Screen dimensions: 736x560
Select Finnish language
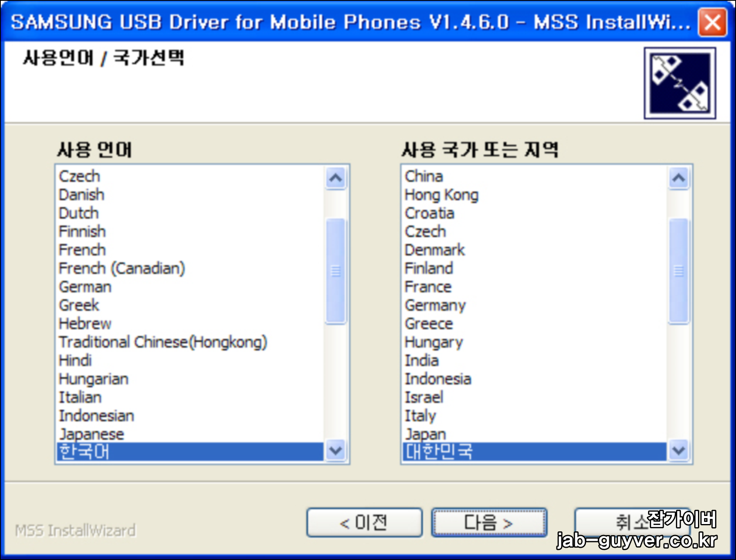[191, 231]
